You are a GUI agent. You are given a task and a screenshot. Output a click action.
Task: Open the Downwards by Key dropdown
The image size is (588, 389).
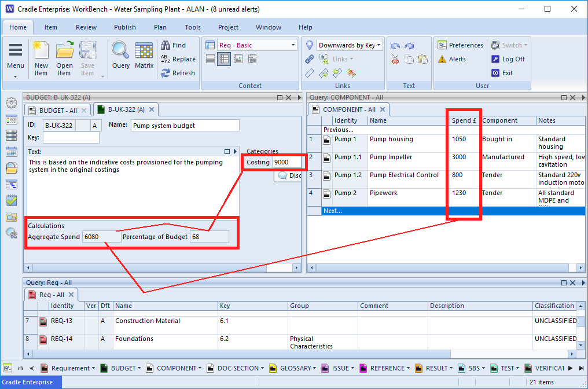click(x=379, y=45)
